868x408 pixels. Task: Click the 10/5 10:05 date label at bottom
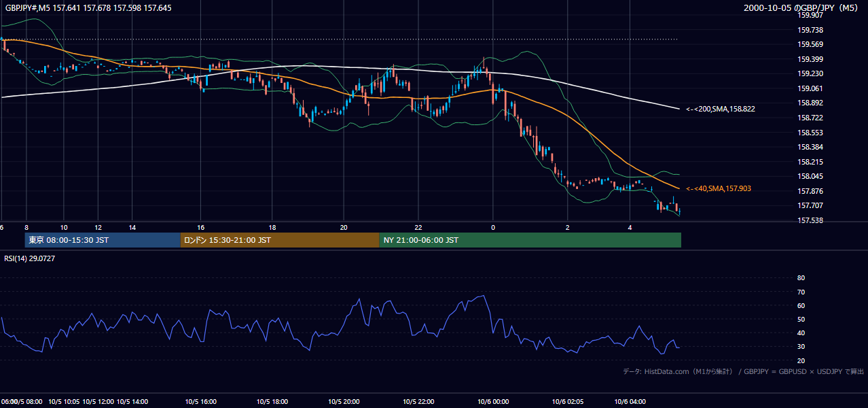[x=64, y=402]
